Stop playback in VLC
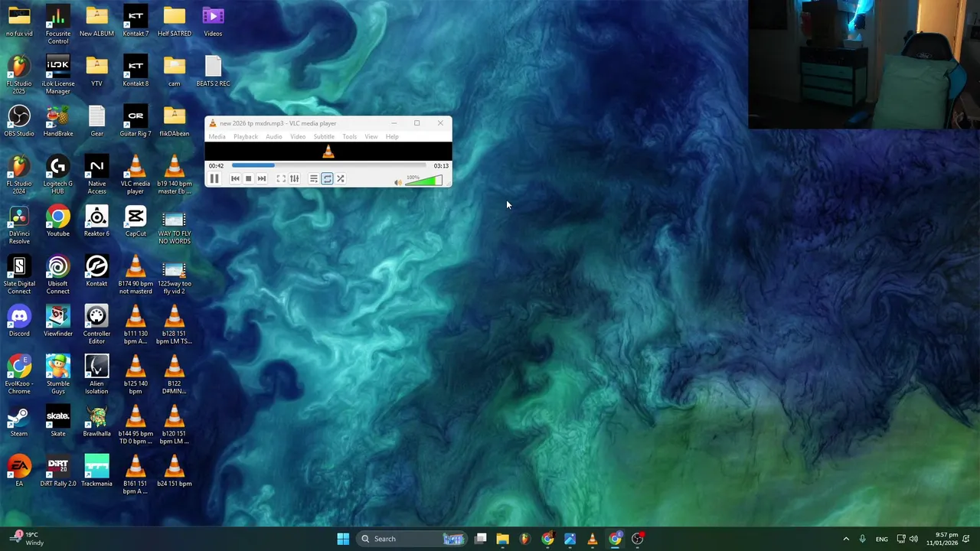 248,178
